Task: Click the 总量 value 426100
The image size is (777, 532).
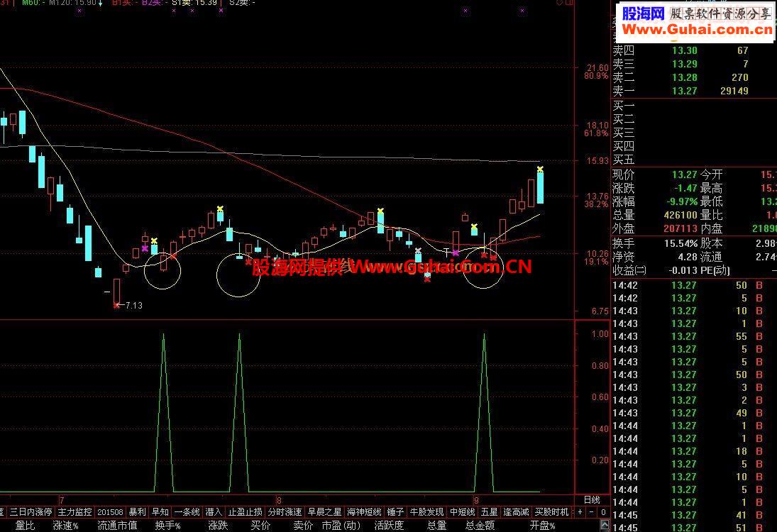Action: click(x=680, y=215)
